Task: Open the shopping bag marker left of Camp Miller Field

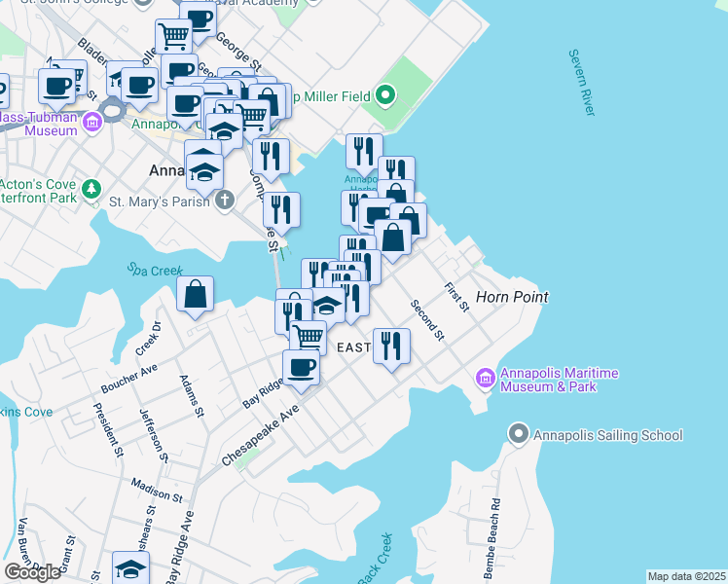Action: (268, 101)
